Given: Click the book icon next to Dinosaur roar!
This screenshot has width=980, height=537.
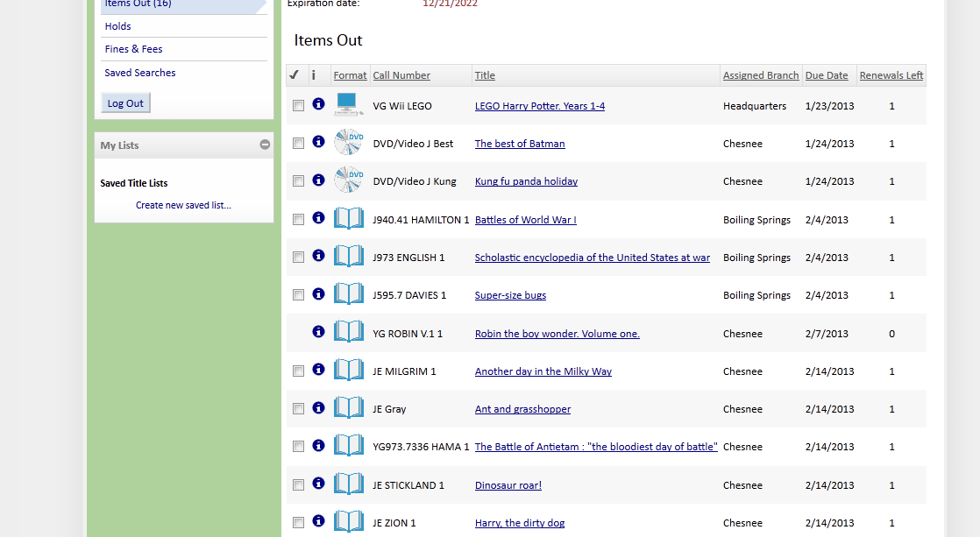Looking at the screenshot, I should coord(348,483).
